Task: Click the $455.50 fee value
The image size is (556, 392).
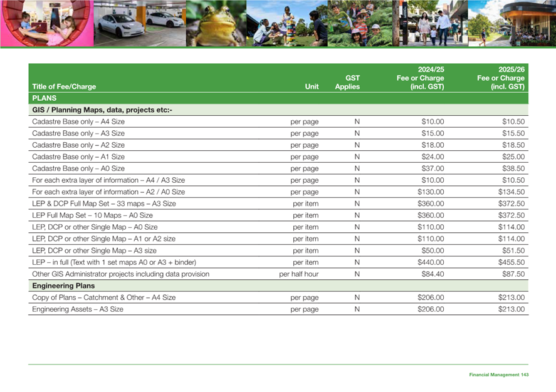Action: [511, 262]
